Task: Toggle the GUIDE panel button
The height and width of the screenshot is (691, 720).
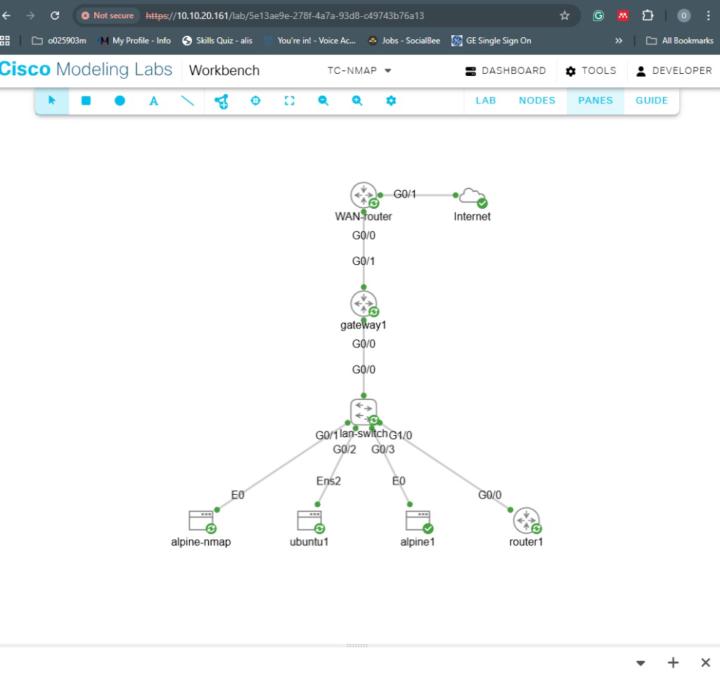Action: [652, 101]
